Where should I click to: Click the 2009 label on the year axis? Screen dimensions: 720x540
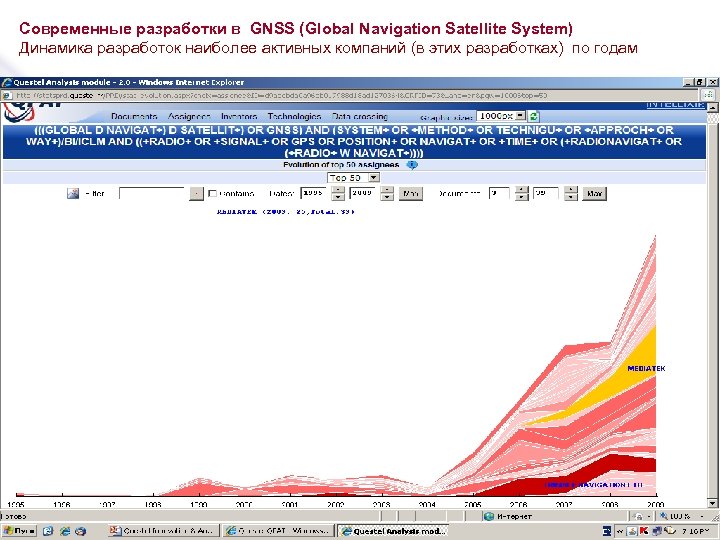[x=656, y=504]
